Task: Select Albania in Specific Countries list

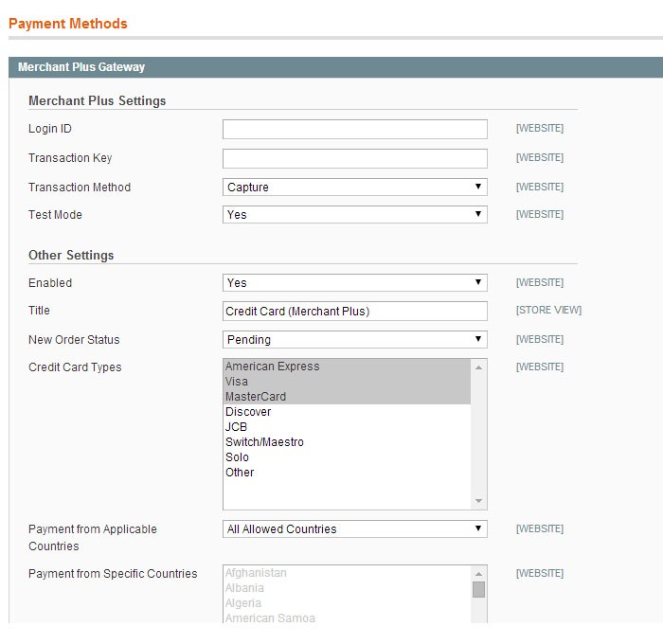Action: (347, 588)
